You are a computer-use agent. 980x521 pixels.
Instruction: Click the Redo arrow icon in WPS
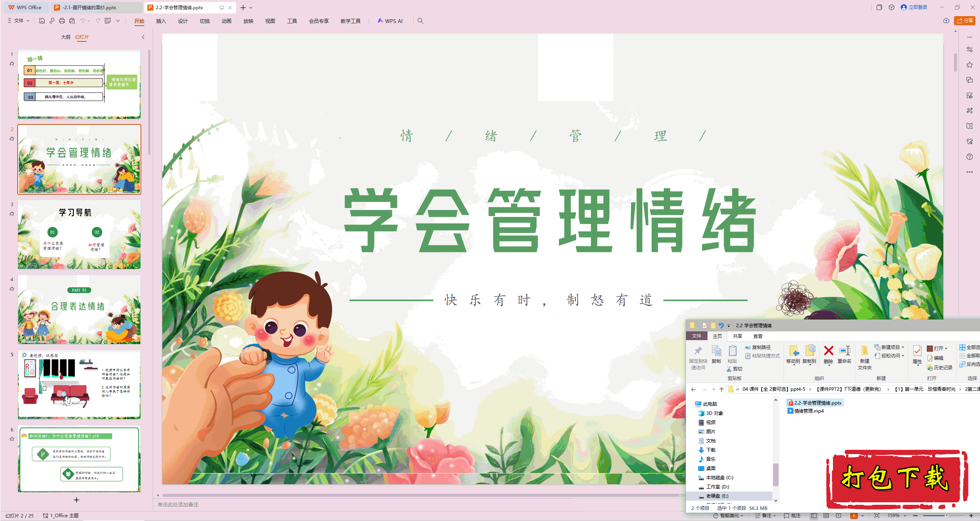98,21
